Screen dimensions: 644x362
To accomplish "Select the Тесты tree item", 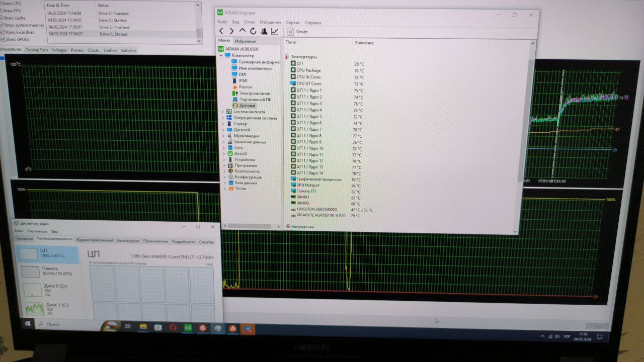I will 236,189.
